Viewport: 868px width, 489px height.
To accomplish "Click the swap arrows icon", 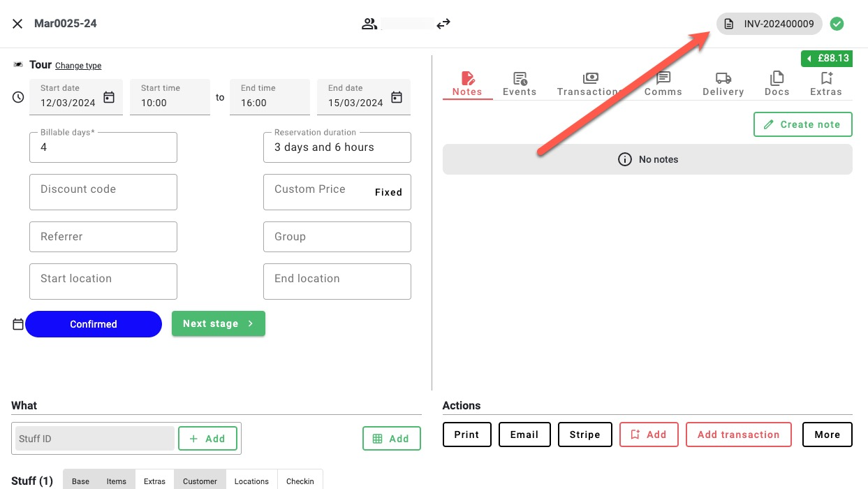I will [443, 24].
